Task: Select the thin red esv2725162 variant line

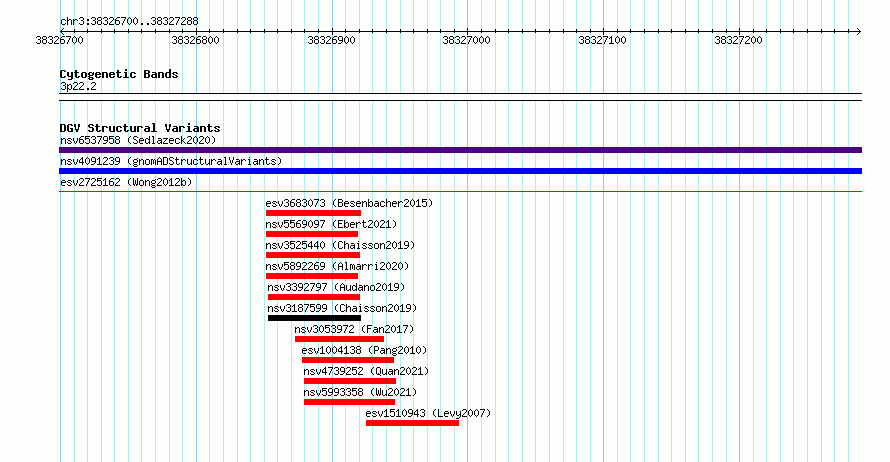Action: (460, 192)
